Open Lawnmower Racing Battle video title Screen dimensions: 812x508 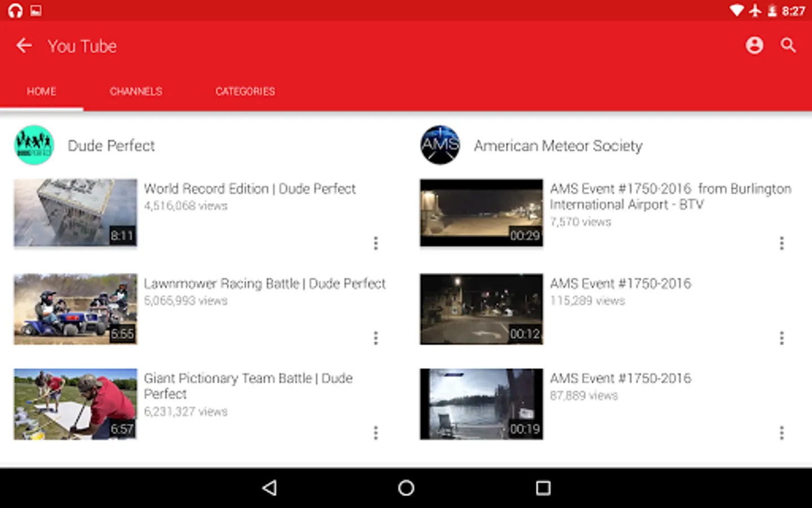coord(264,283)
